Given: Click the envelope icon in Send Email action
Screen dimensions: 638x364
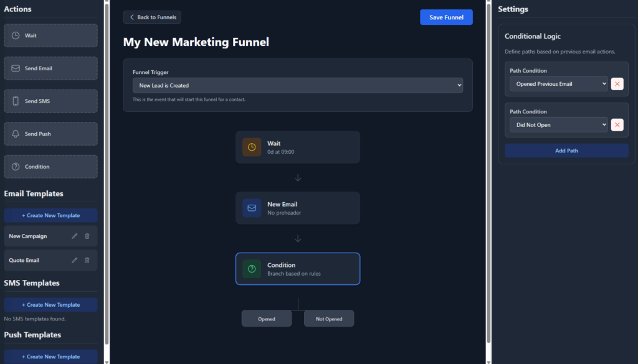Looking at the screenshot, I should tap(16, 68).
